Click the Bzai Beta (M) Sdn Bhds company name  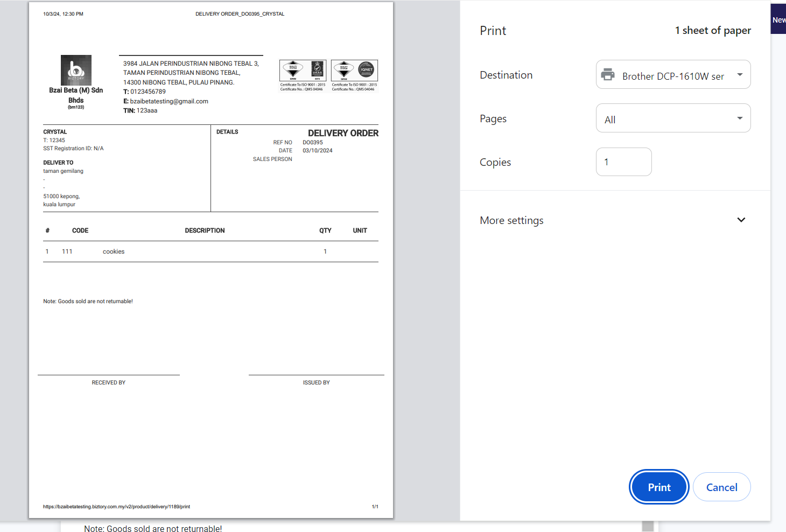pos(76,95)
